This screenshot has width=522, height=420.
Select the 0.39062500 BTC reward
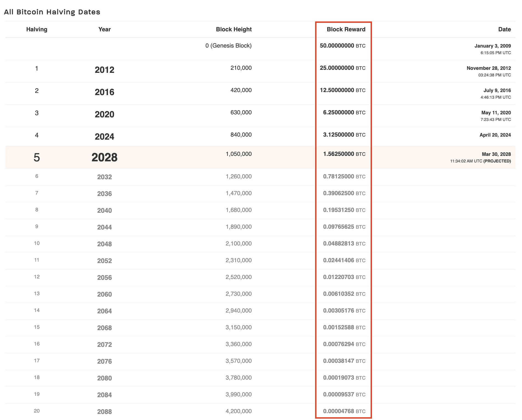(x=344, y=193)
